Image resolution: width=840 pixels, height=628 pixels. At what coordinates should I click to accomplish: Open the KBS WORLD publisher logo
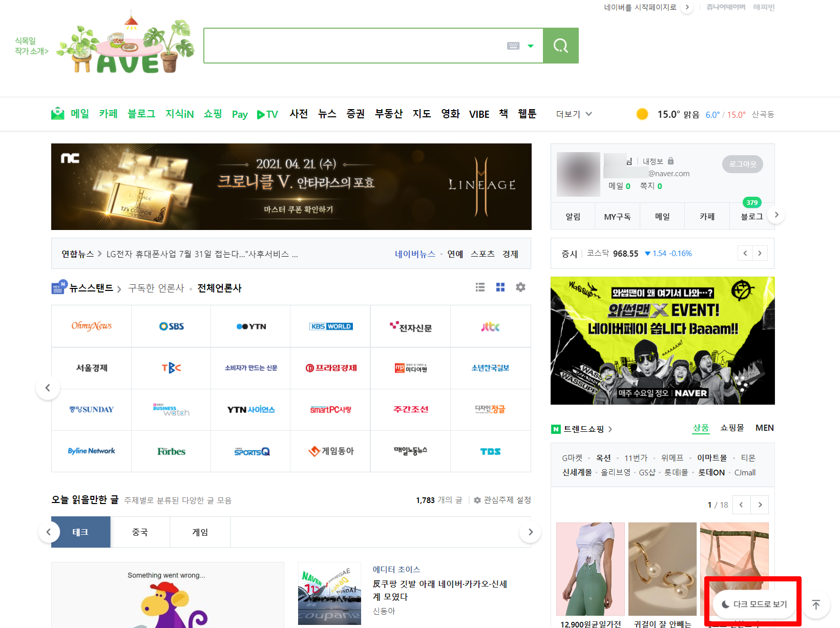click(x=331, y=326)
